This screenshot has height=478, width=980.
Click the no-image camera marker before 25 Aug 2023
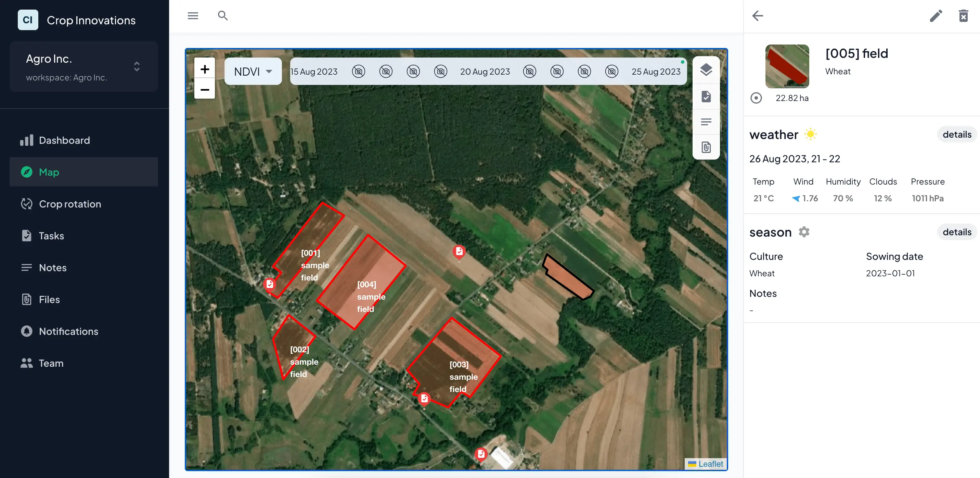(x=611, y=71)
